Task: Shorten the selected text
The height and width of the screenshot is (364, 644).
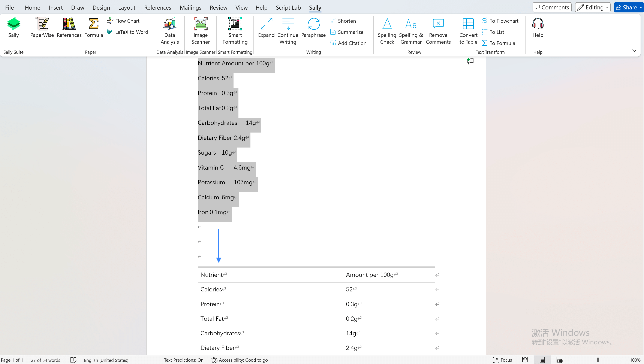Action: click(343, 21)
